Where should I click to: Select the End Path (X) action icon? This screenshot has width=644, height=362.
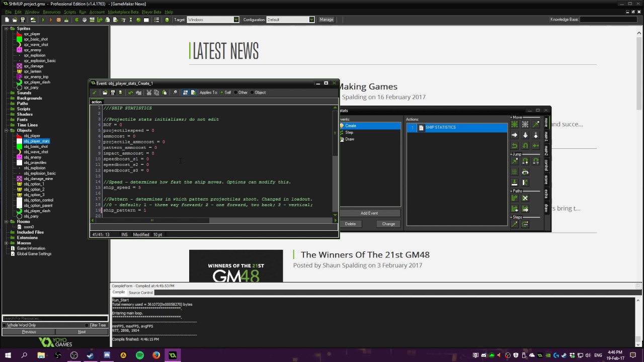(525, 198)
